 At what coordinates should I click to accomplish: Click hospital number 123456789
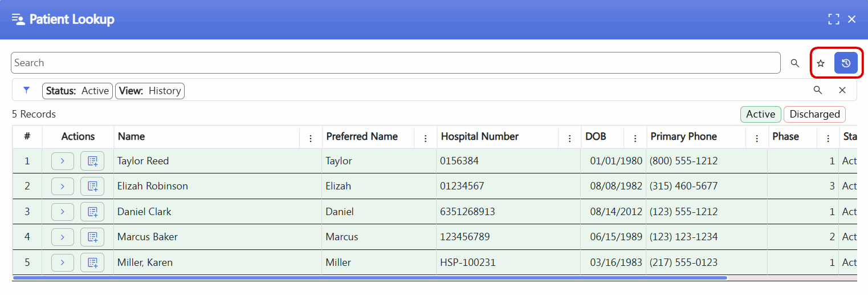(x=465, y=237)
